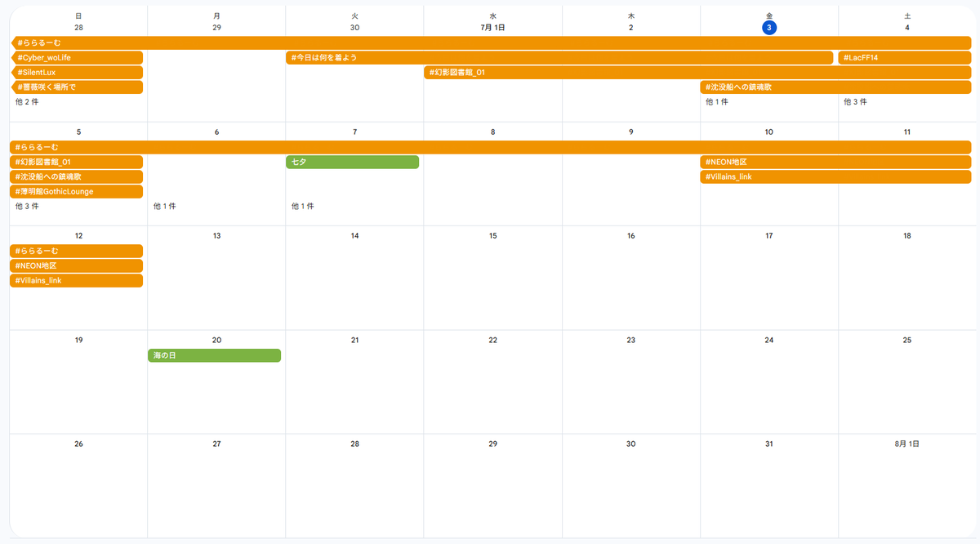Open #沈没船への鎮魂歌 event on July 5
The width and height of the screenshot is (980, 544).
pos(77,177)
